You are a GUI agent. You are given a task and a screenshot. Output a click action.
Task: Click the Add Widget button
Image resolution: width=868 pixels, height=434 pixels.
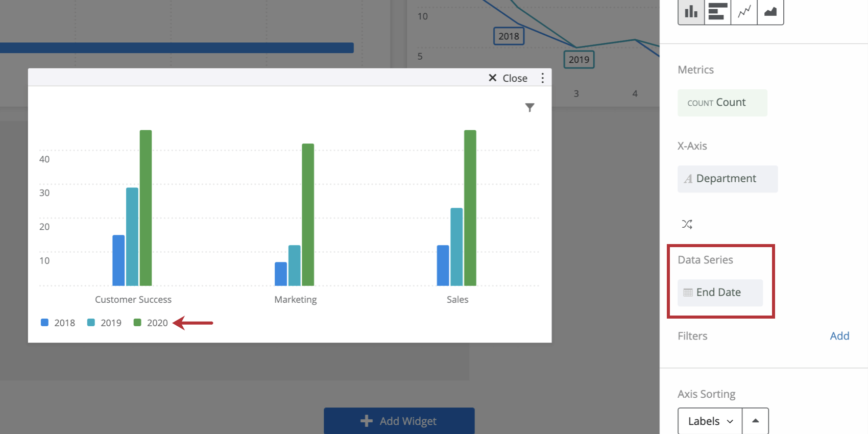tap(399, 421)
